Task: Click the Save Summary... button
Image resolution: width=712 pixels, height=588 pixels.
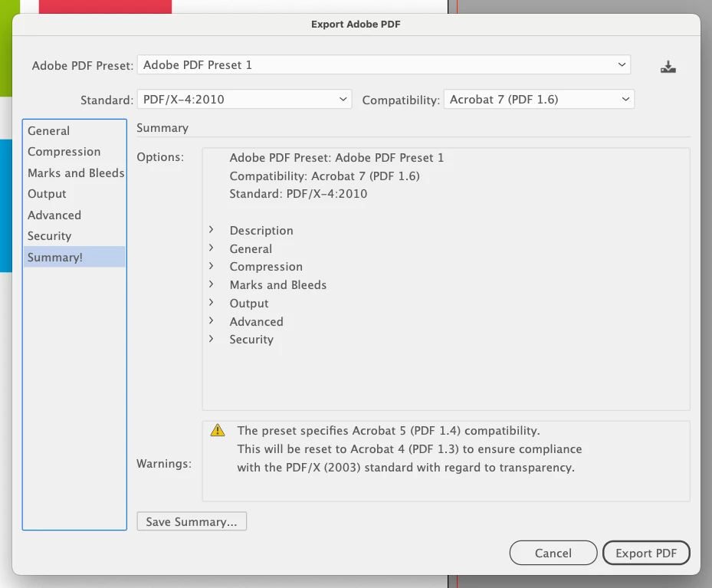Action: pos(192,521)
